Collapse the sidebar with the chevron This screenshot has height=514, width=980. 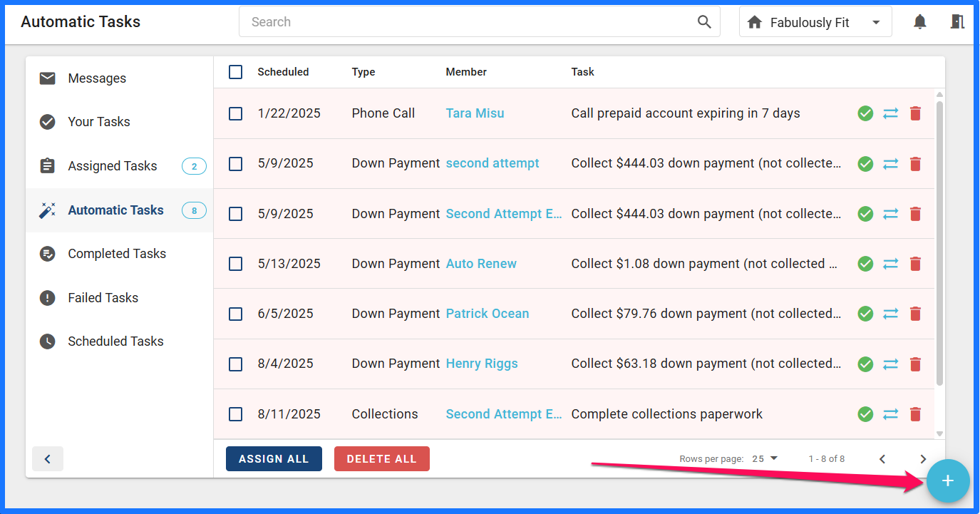tap(48, 459)
